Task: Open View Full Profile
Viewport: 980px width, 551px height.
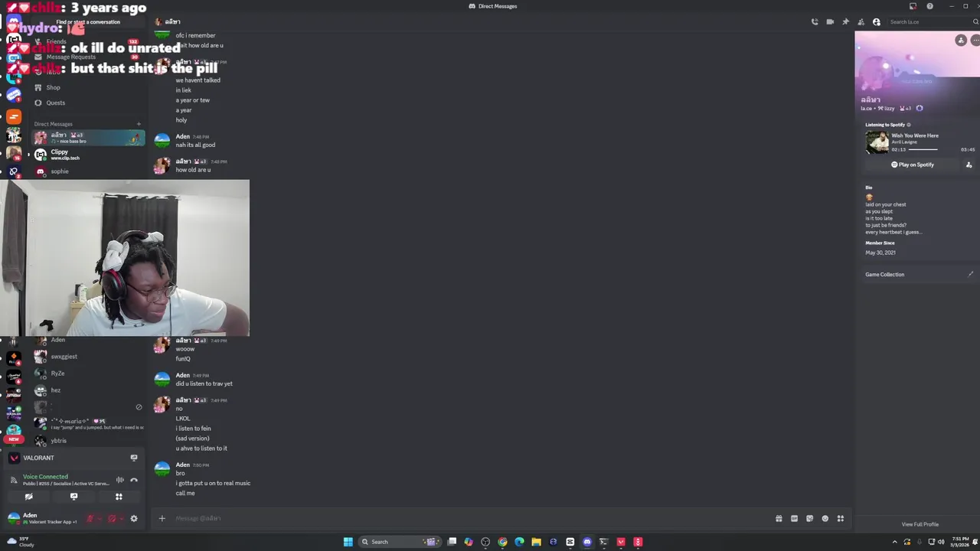Action: tap(920, 524)
